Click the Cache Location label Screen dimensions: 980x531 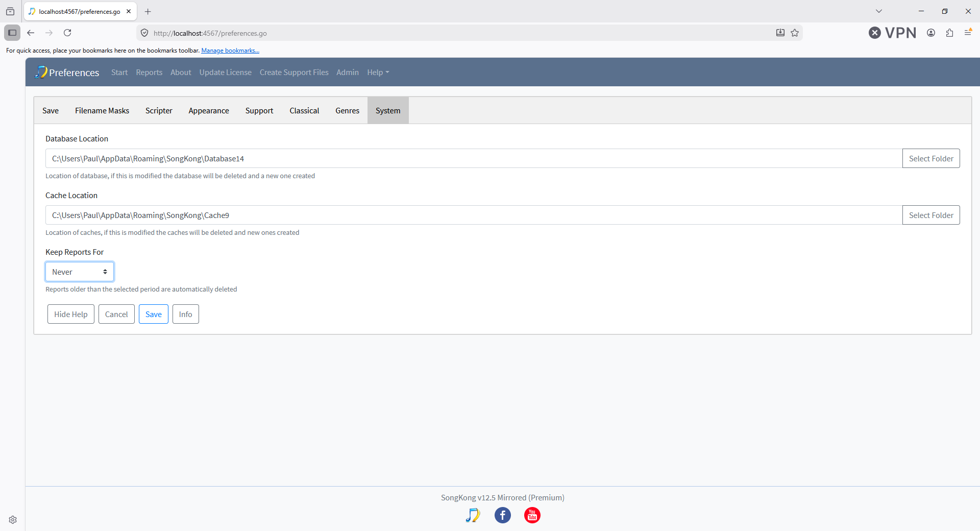coord(71,195)
